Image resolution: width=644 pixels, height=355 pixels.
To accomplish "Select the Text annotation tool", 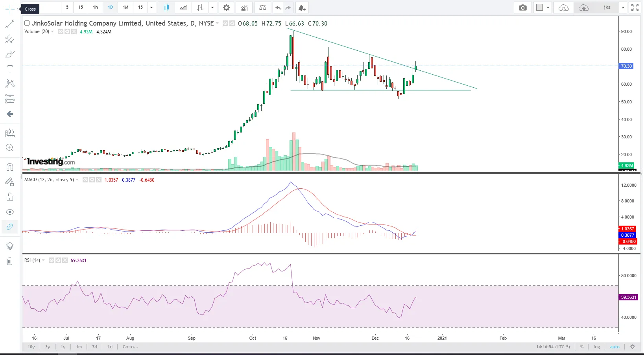I will (x=10, y=69).
